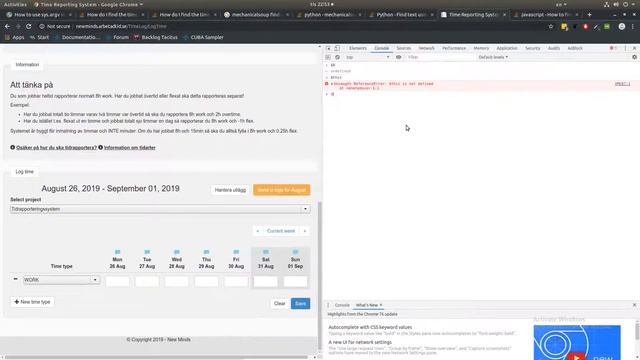Click the comment icon above Wed 28 Aug
Viewport: 640px width, 360px height.
(x=177, y=252)
